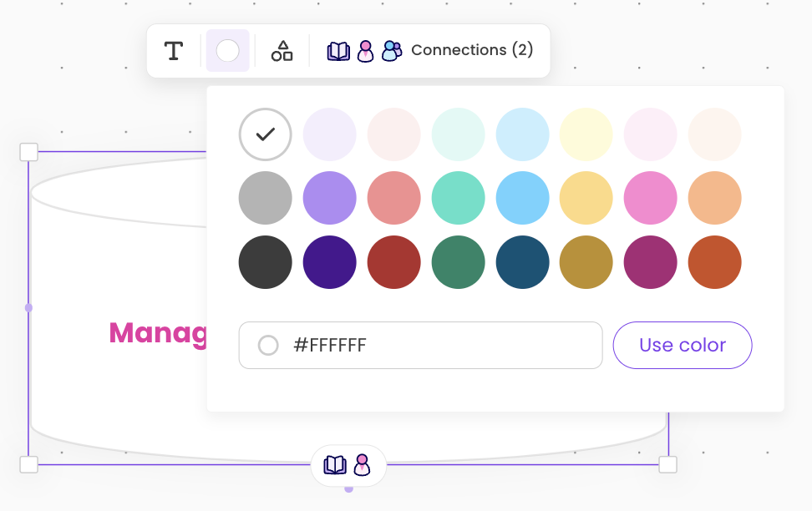Click the bottom-right resize handle of shape
Viewport: 812px width, 511px height.
point(667,464)
